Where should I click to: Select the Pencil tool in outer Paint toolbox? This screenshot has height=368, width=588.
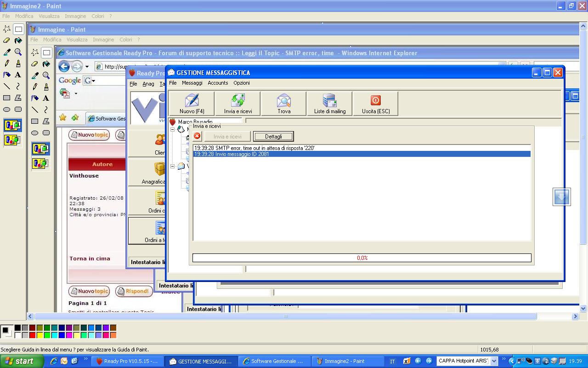7,63
